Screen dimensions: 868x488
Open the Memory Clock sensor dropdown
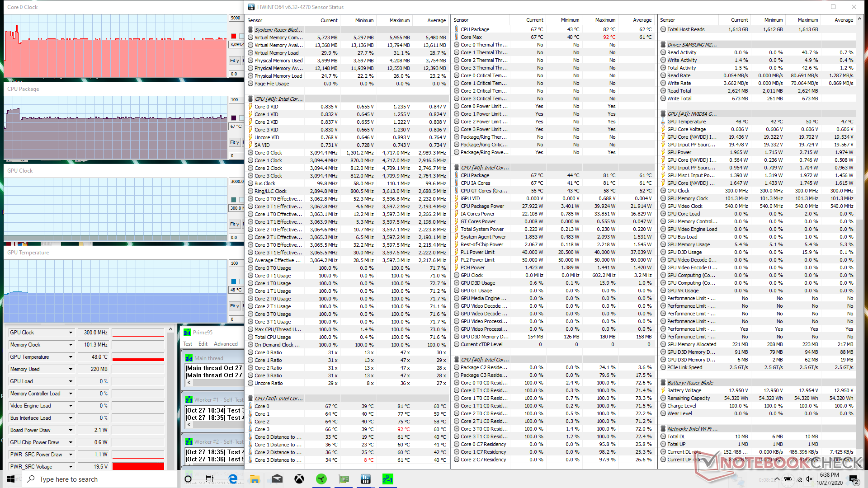click(71, 345)
